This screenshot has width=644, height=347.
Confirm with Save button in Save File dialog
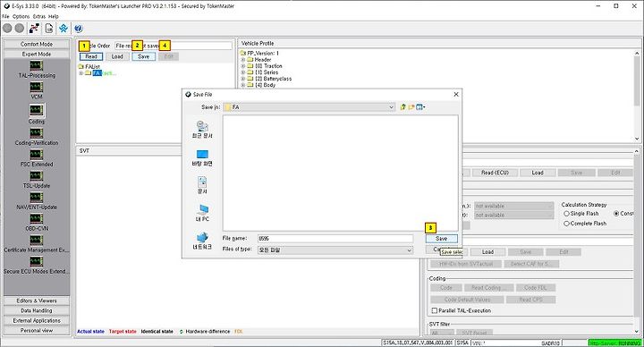click(442, 239)
